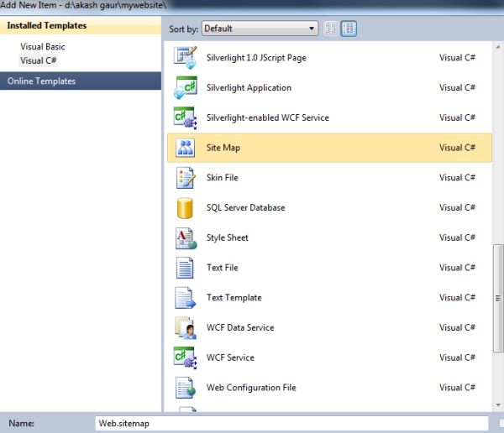Select the Silverlight-enabled WCF Service name
This screenshot has height=433, width=504.
point(268,117)
